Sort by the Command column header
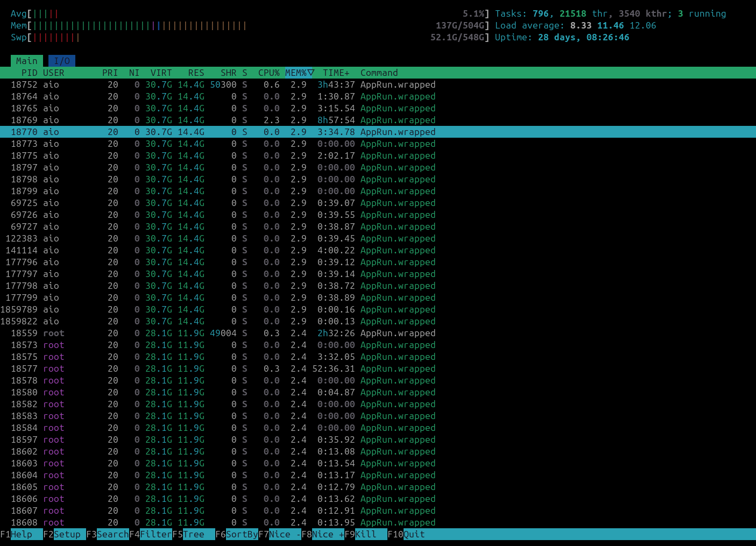 click(379, 73)
